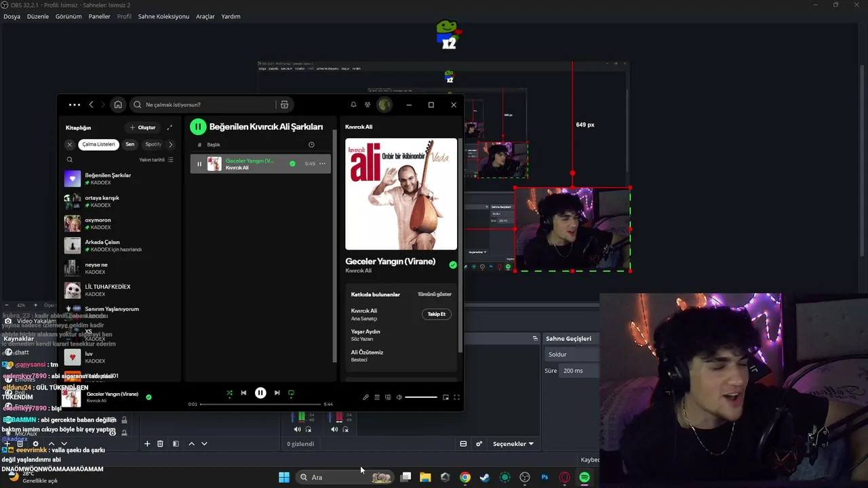Screen dimensions: 868x488
Task: Open the Oluştur create menu
Action: click(x=142, y=127)
